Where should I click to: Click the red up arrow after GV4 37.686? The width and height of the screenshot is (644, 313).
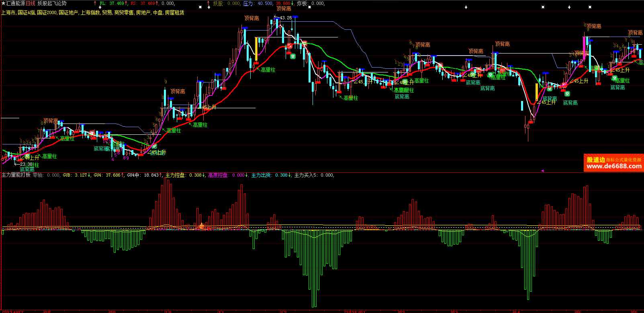point(123,175)
